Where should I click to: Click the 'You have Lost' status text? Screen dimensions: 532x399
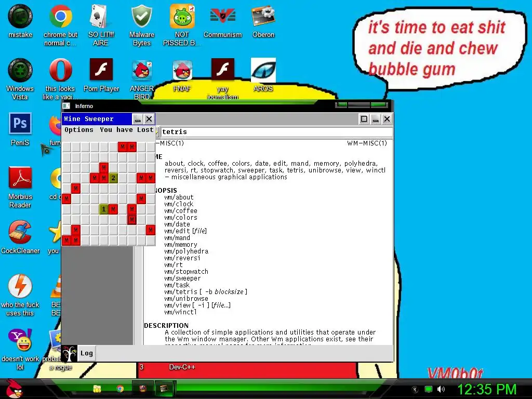coord(127,129)
